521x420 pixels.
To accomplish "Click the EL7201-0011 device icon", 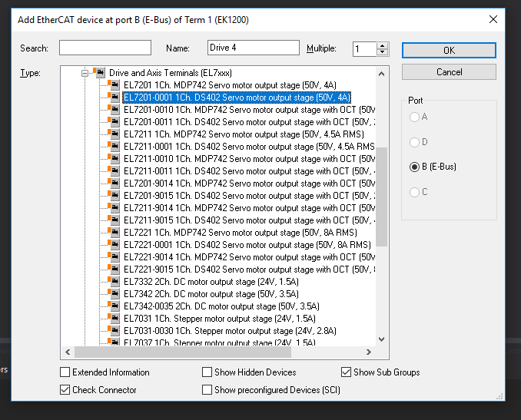I will click(x=114, y=122).
